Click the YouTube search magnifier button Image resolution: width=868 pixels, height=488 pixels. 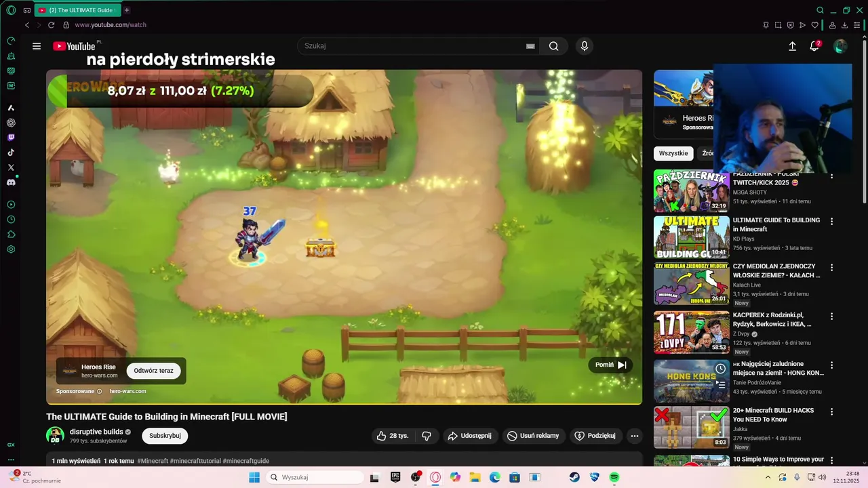click(553, 46)
